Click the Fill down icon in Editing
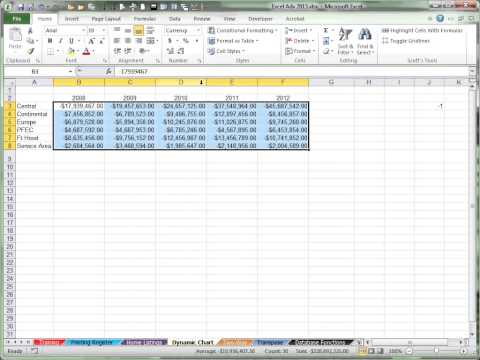480x360 pixels. click(x=326, y=41)
